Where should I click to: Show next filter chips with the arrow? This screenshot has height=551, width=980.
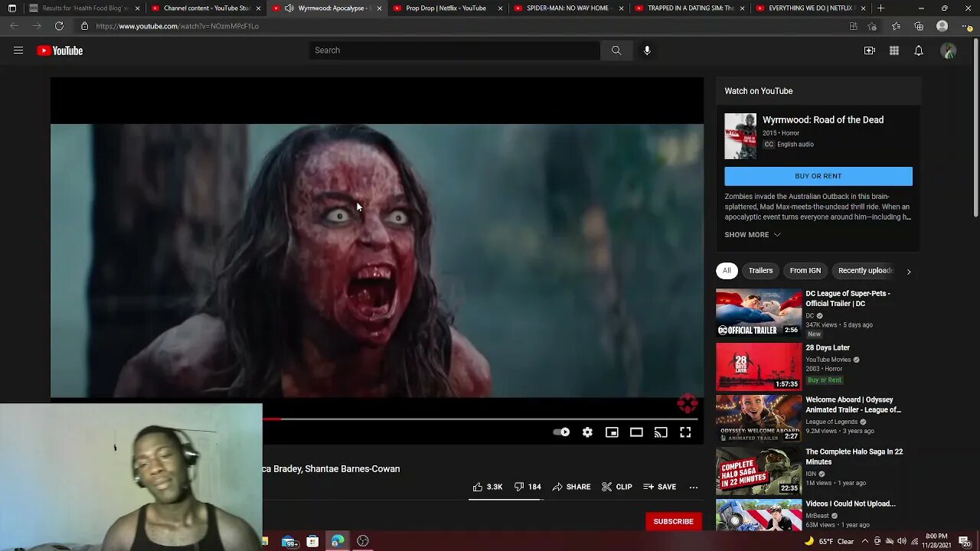pos(909,271)
